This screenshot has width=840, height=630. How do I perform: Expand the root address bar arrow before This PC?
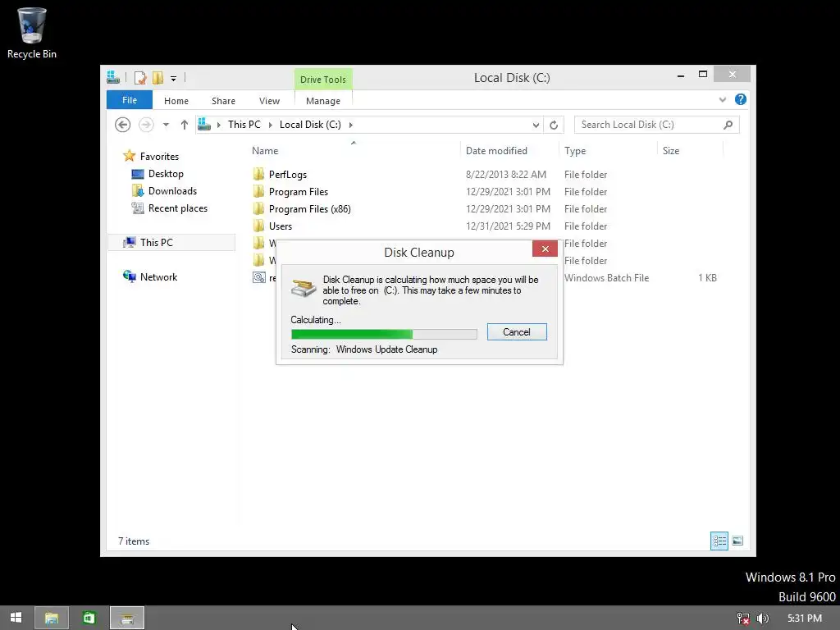click(x=218, y=125)
